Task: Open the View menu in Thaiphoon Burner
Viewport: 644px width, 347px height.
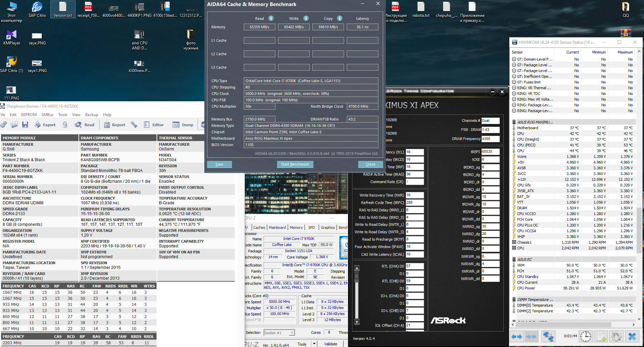Action: click(x=76, y=115)
